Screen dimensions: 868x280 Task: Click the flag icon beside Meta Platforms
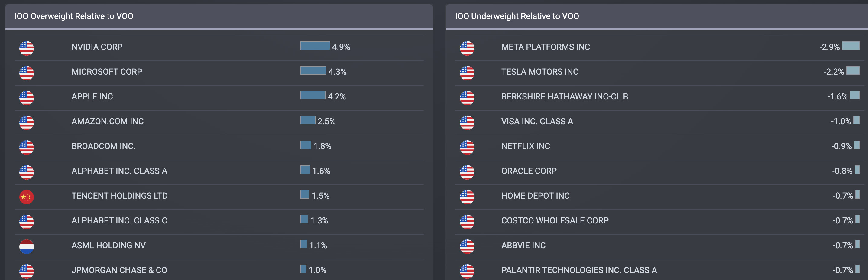pyautogui.click(x=467, y=48)
